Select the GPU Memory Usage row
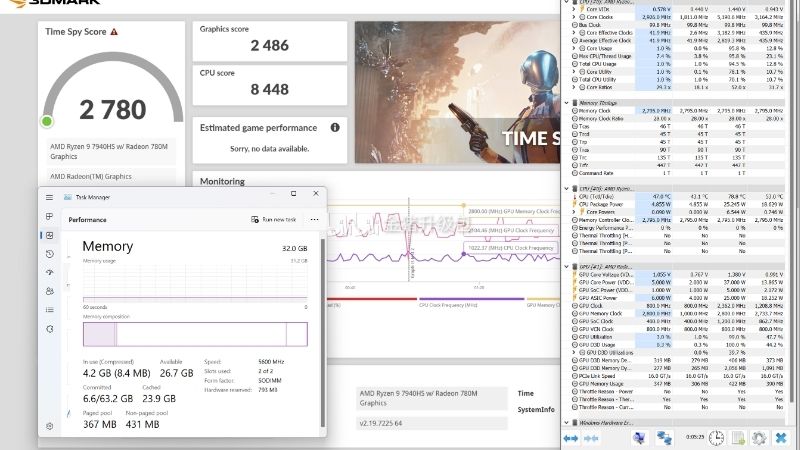This screenshot has height=450, width=800. pos(678,384)
